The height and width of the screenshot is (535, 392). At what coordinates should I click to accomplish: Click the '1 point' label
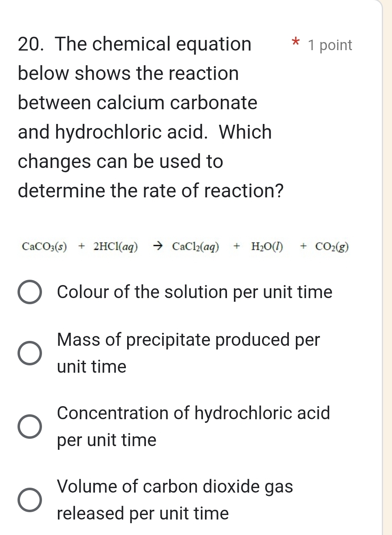330,45
